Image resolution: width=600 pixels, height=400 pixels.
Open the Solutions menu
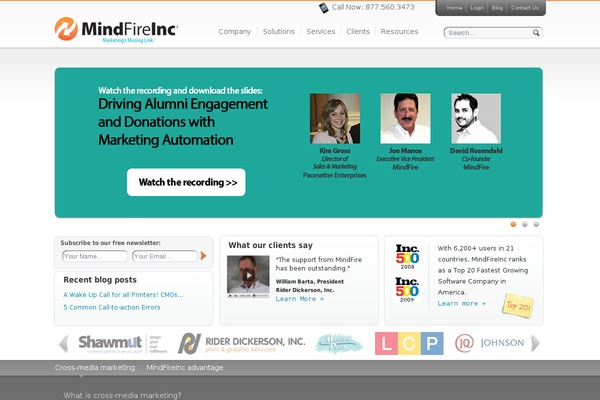(279, 31)
